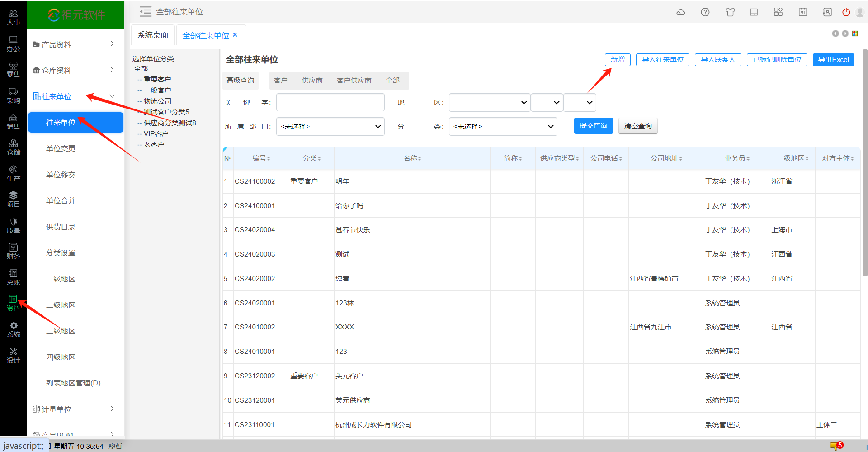
Task: Open the contacts address book icon
Action: (x=827, y=12)
